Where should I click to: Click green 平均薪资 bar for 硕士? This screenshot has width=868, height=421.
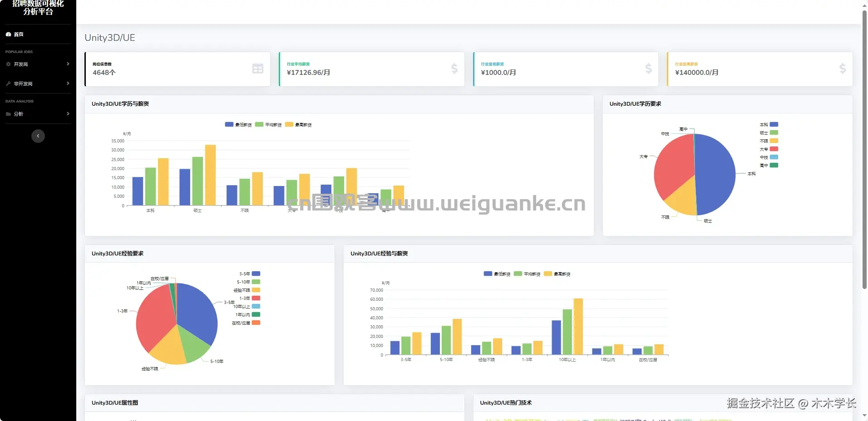pyautogui.click(x=197, y=181)
